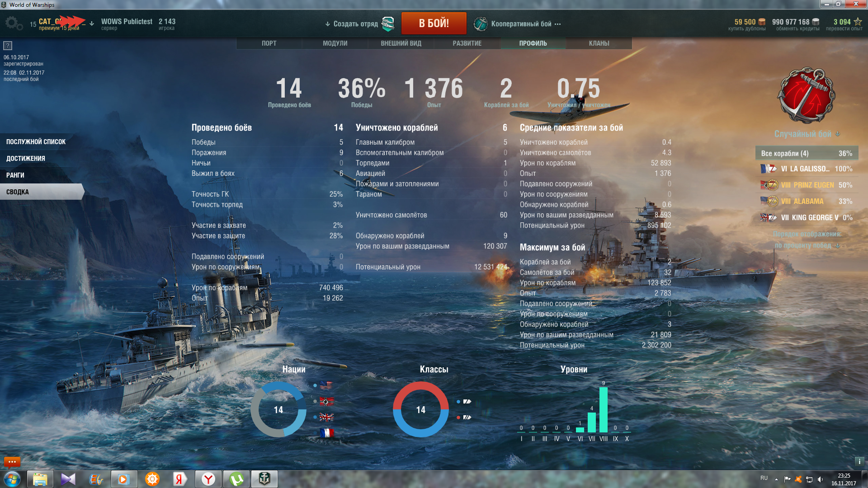Click the info icon at bottom right
This screenshot has width=868, height=488.
click(859, 461)
